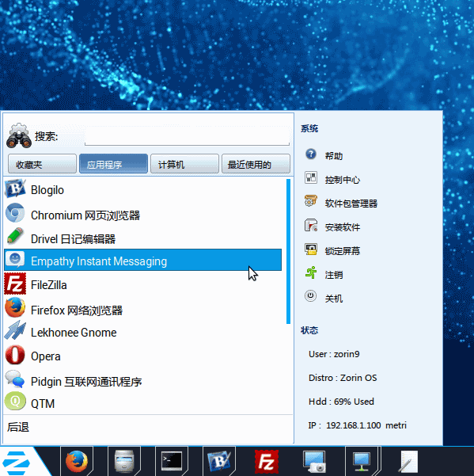Click the application list scrollbar
Image resolution: width=474 pixels, height=476 pixels.
288,252
